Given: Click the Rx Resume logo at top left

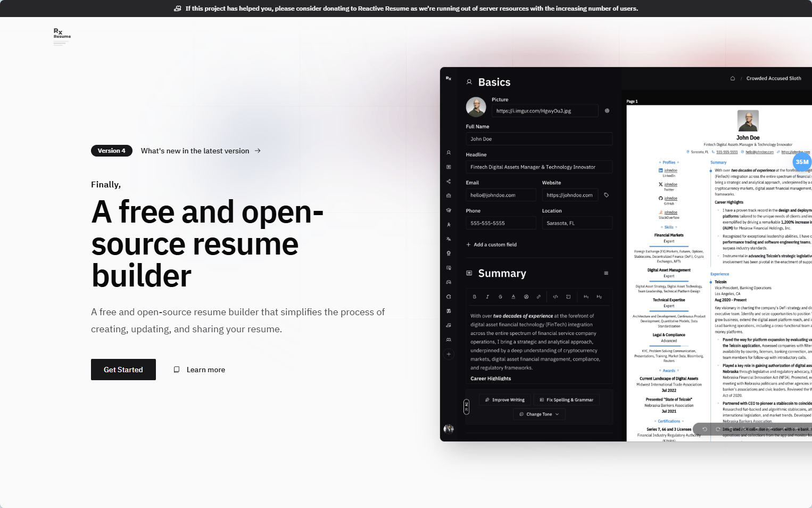Looking at the screenshot, I should click(62, 36).
